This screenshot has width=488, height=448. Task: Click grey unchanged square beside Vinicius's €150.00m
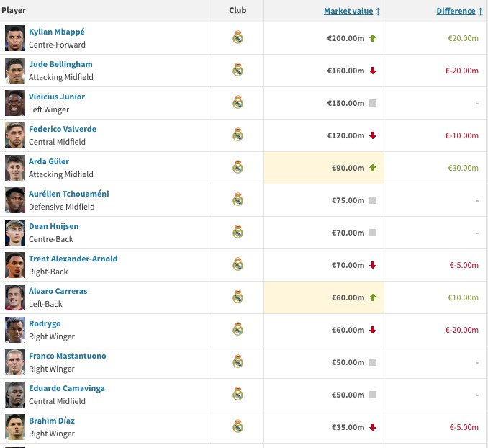373,103
